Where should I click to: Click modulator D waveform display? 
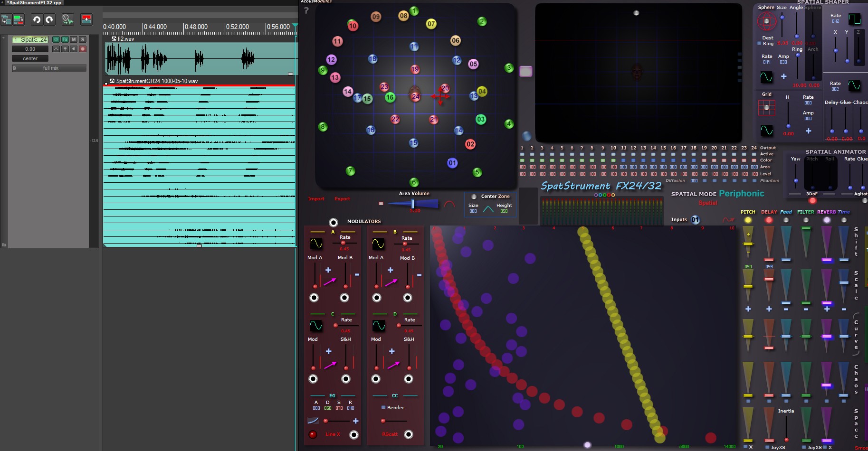pyautogui.click(x=379, y=326)
